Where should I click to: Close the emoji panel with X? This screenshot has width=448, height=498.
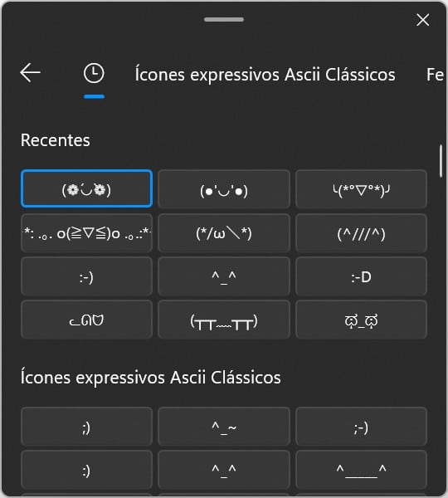[422, 20]
